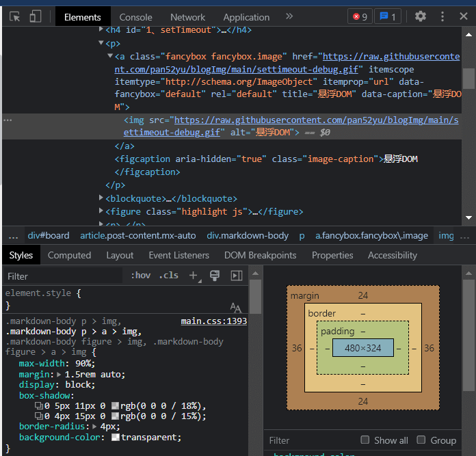Open the anchor href settimeout-debug.gif link
Screen dimensions: 476x456
point(287,63)
